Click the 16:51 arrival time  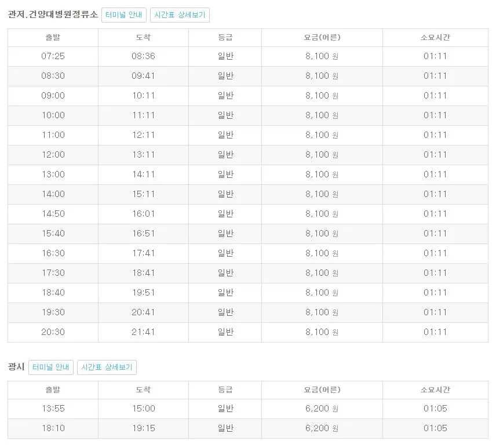tap(143, 234)
